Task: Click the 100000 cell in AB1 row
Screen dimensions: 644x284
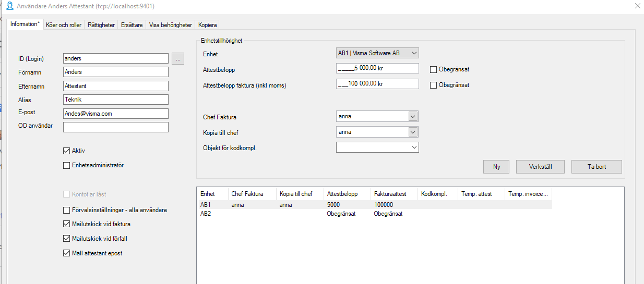Action: pyautogui.click(x=383, y=205)
